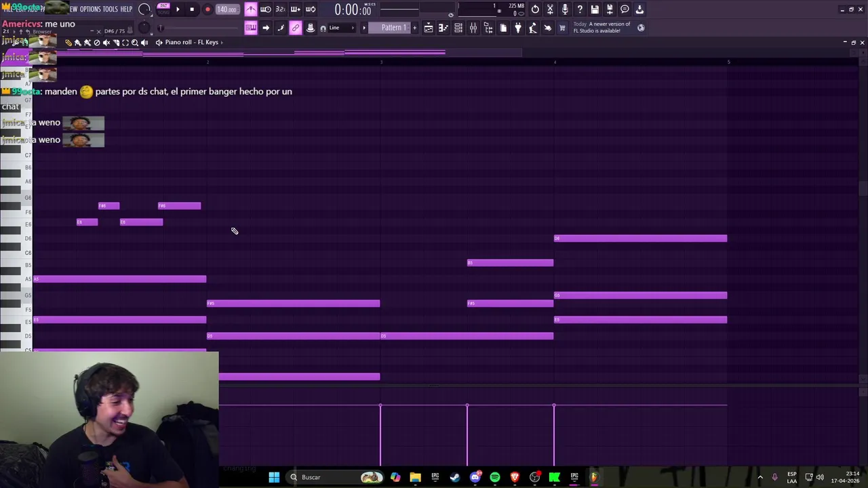
Task: Open Steam from the taskbar
Action: (454, 477)
